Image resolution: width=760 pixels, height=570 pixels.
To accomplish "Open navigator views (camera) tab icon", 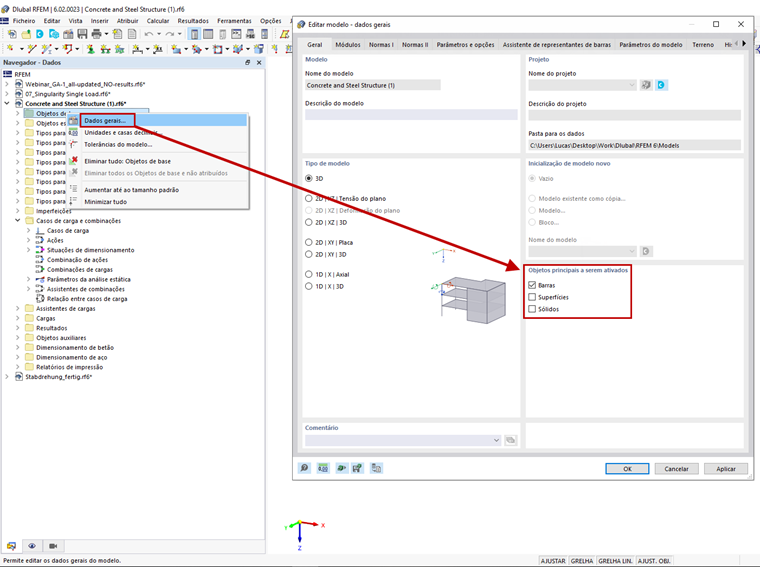I will click(x=53, y=546).
